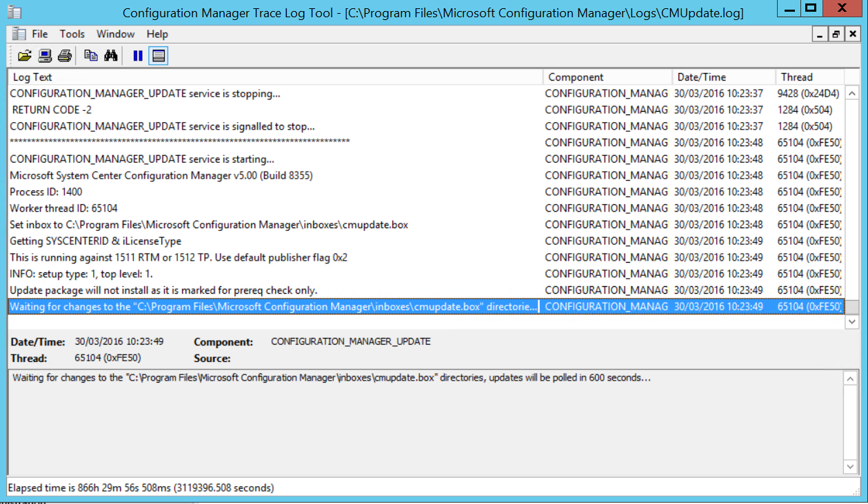
Task: Open a log file
Action: pos(26,56)
